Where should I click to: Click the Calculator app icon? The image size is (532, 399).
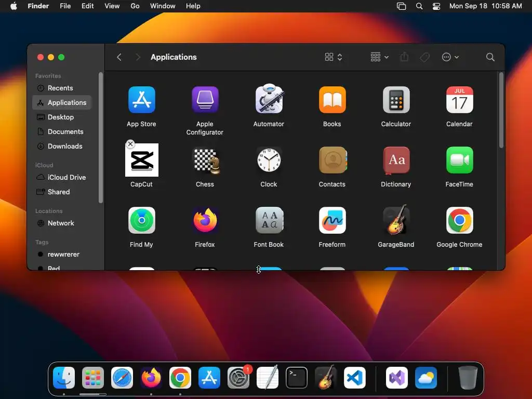tap(396, 100)
